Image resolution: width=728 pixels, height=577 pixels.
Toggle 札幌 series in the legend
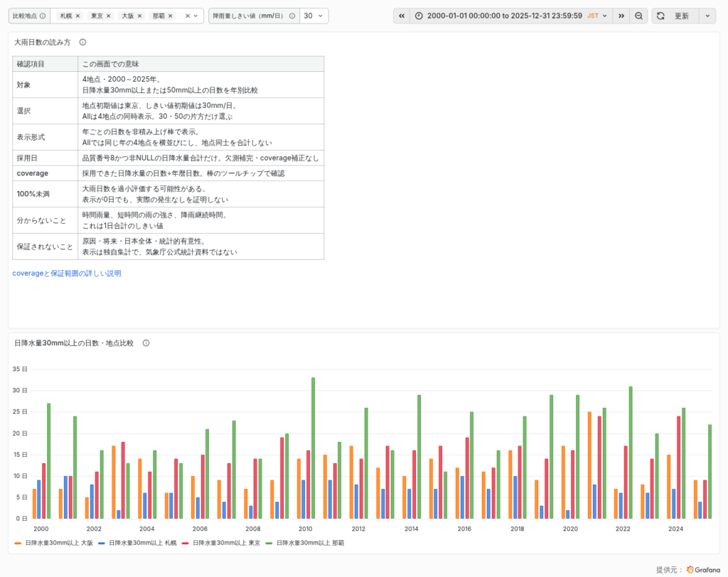(x=142, y=543)
